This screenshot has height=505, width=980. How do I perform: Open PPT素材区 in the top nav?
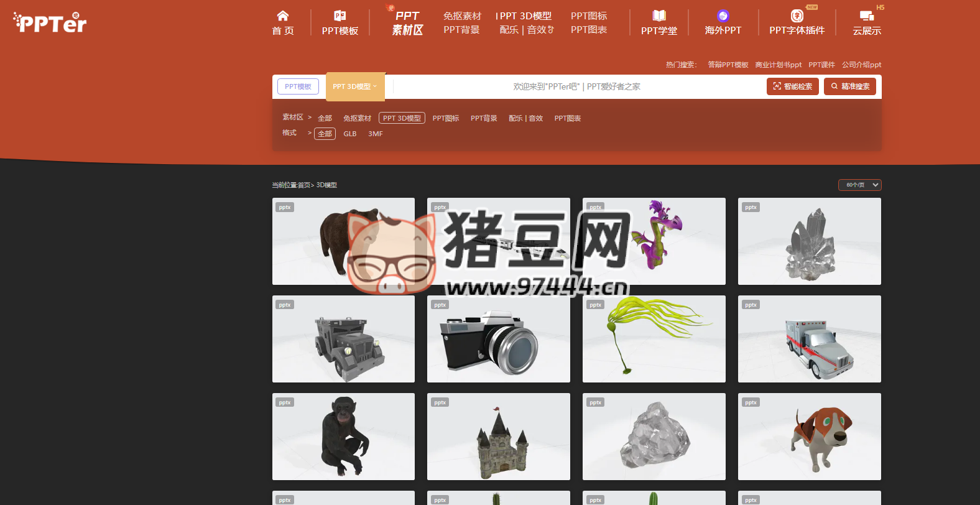click(407, 23)
